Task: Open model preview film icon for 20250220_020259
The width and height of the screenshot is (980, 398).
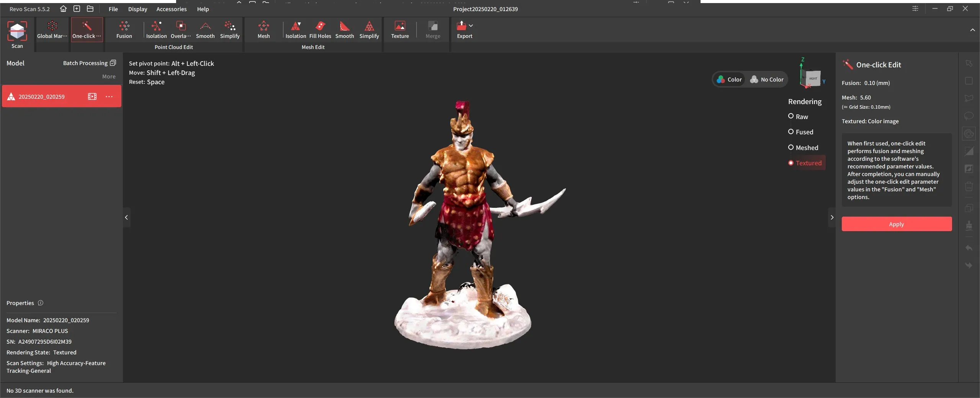Action: (92, 96)
